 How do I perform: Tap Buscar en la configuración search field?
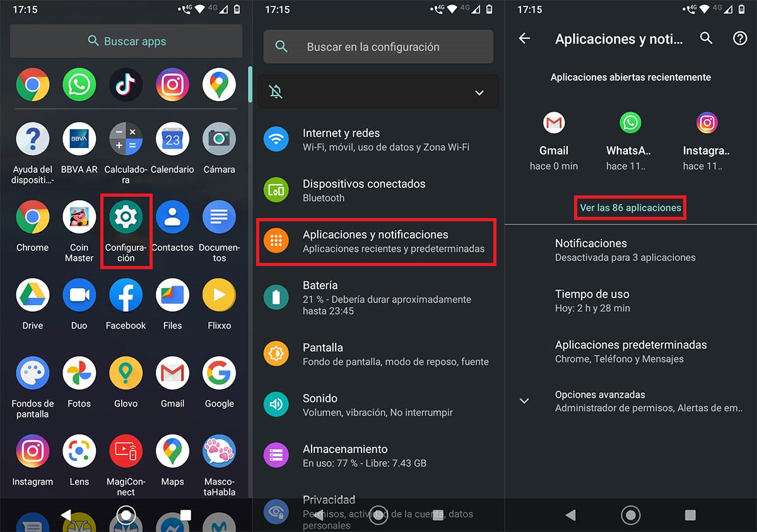click(378, 47)
